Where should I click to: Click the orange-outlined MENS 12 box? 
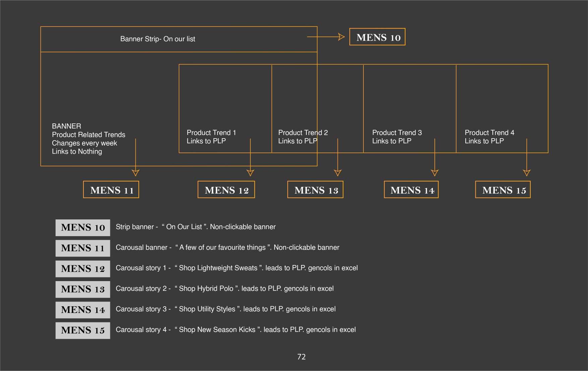(x=226, y=190)
